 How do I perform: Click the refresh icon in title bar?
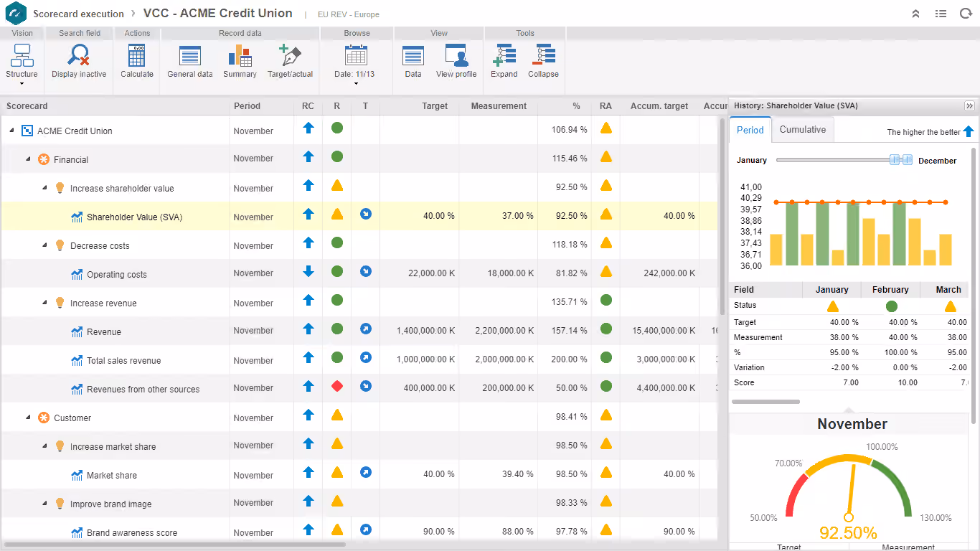pyautogui.click(x=965, y=14)
